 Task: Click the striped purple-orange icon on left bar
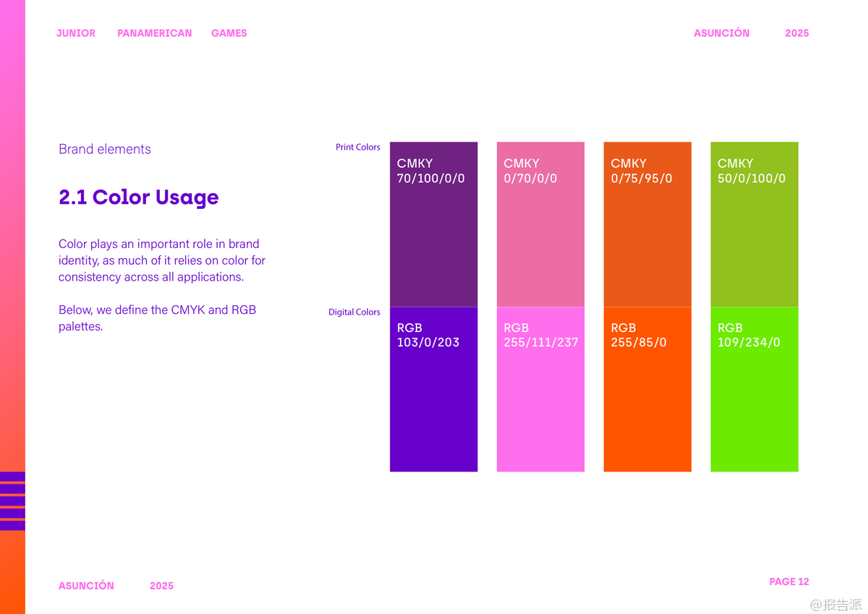(x=12, y=500)
